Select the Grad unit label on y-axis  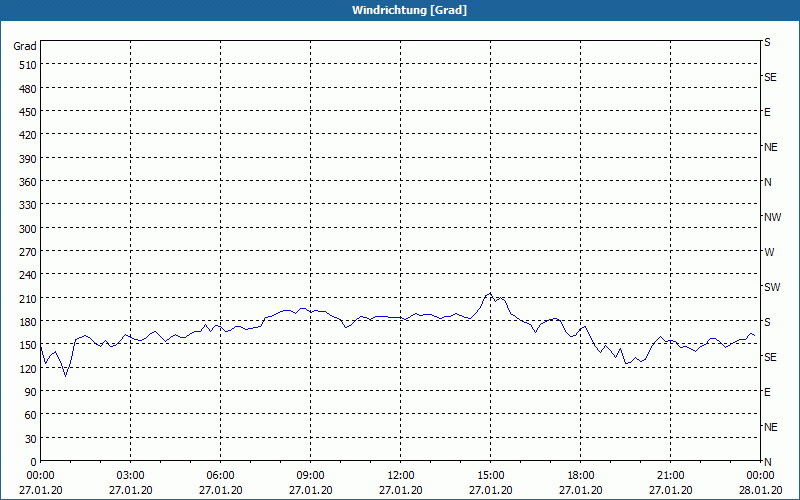click(x=25, y=46)
